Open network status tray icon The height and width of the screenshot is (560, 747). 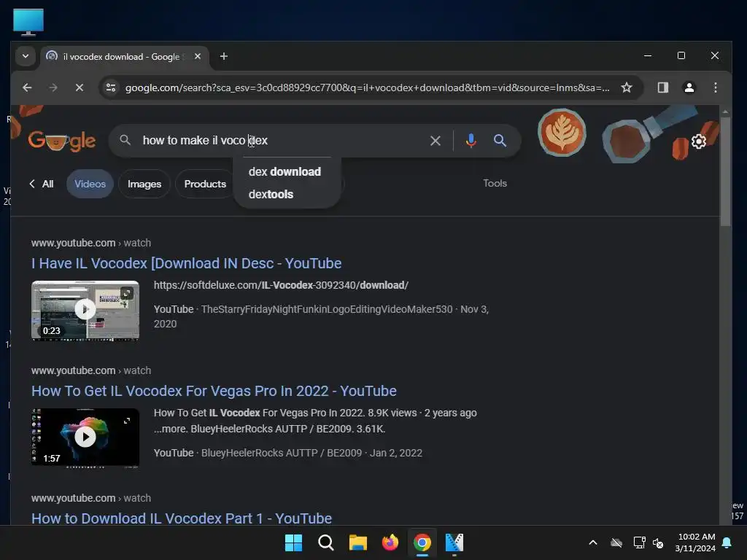pyautogui.click(x=639, y=542)
